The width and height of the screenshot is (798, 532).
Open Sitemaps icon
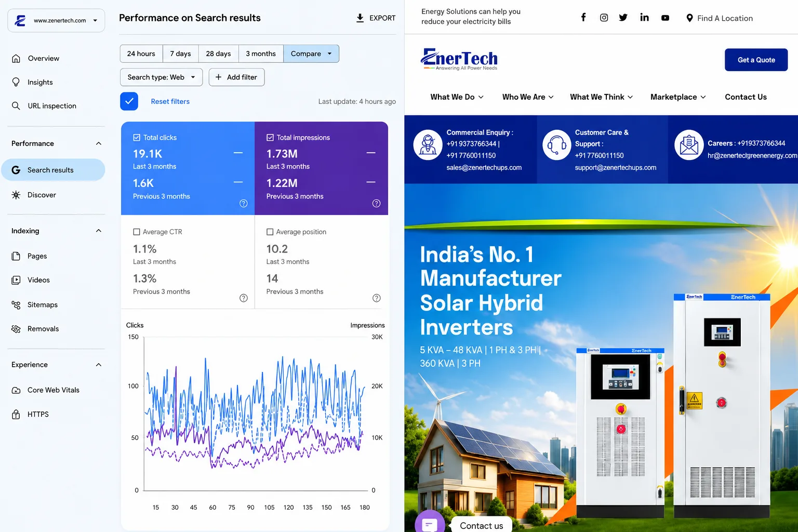pos(16,305)
